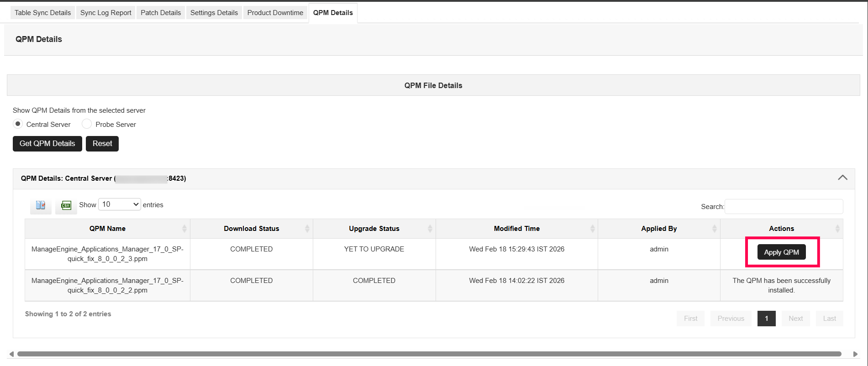Sort by Actions column arrows
The image size is (868, 366).
tap(837, 229)
